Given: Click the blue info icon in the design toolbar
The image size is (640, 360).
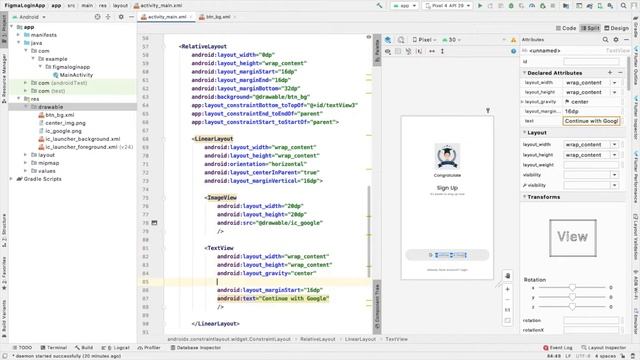Looking at the screenshot, I should click(x=513, y=51).
